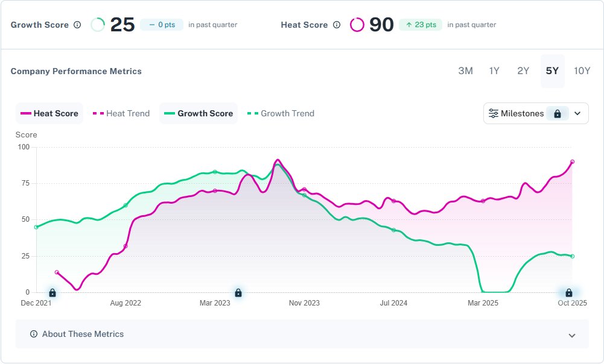Click the Heat Score data point at Nov 2023
Viewport: 604px width, 364px height.
(x=304, y=189)
